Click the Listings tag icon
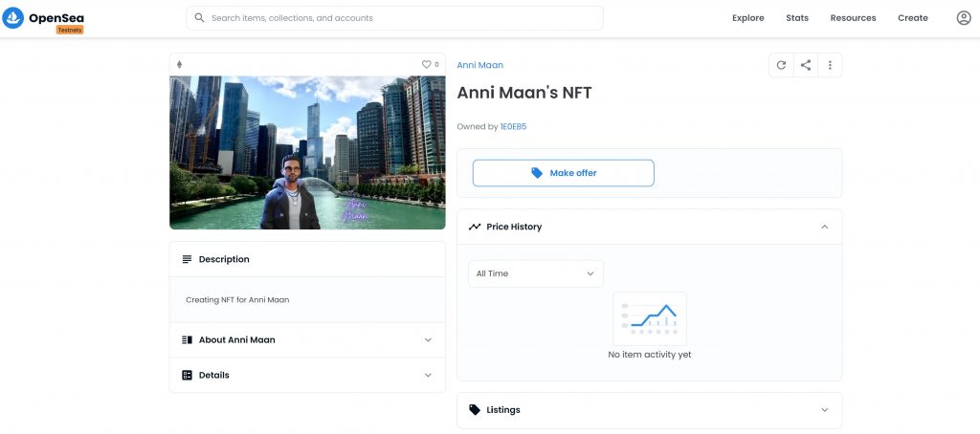The image size is (980, 434). point(475,410)
